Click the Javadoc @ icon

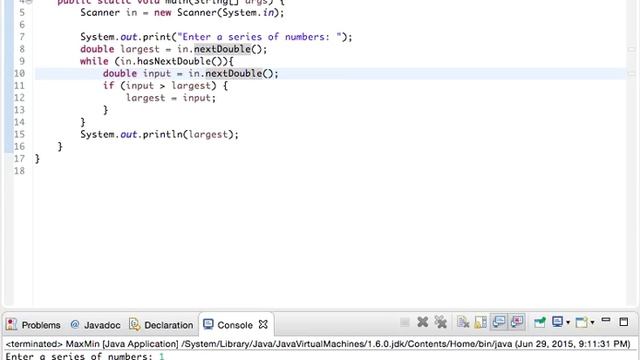pyautogui.click(x=75, y=324)
